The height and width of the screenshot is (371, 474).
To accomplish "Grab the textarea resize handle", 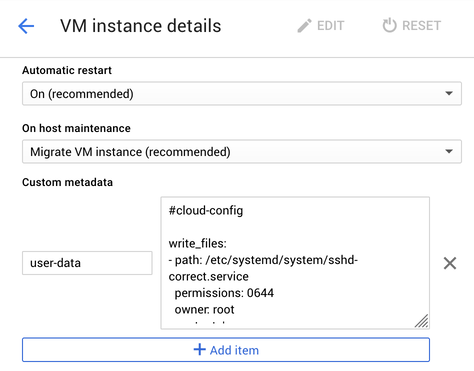I will pyautogui.click(x=422, y=321).
